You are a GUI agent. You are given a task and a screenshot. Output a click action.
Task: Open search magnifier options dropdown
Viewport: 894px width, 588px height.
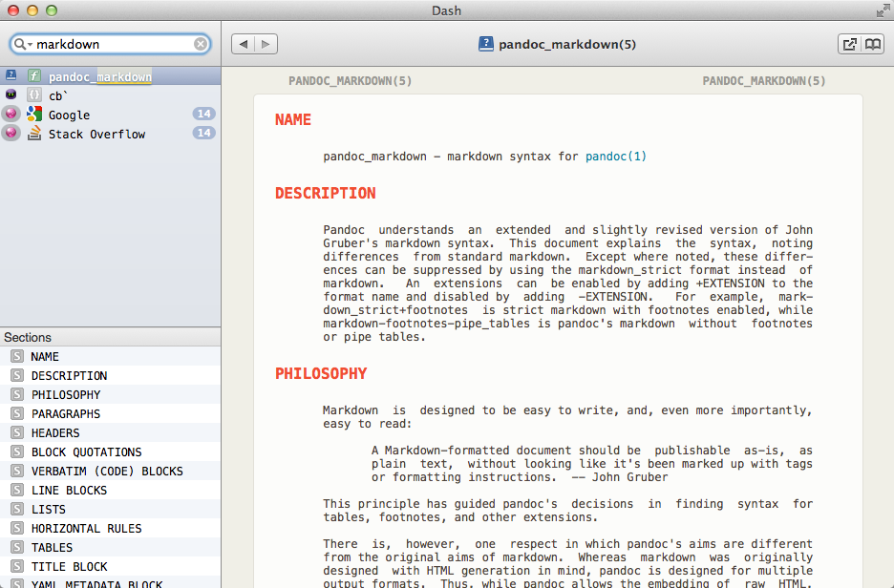click(22, 44)
